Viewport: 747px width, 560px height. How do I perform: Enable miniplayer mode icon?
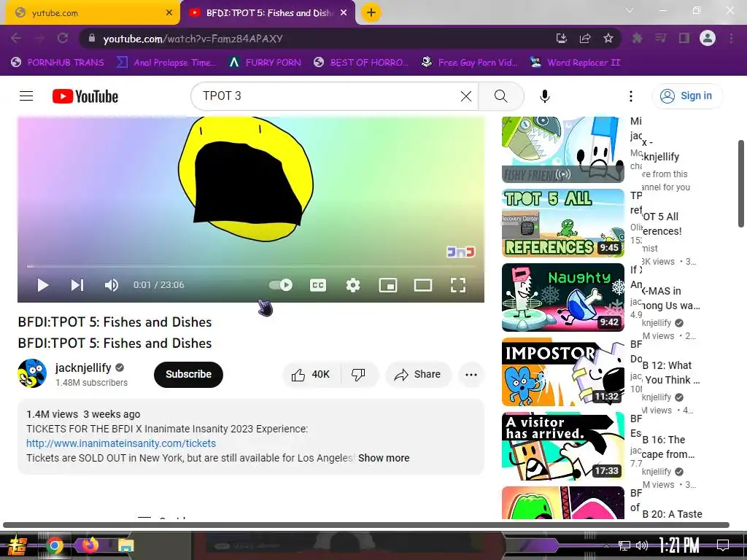(388, 285)
